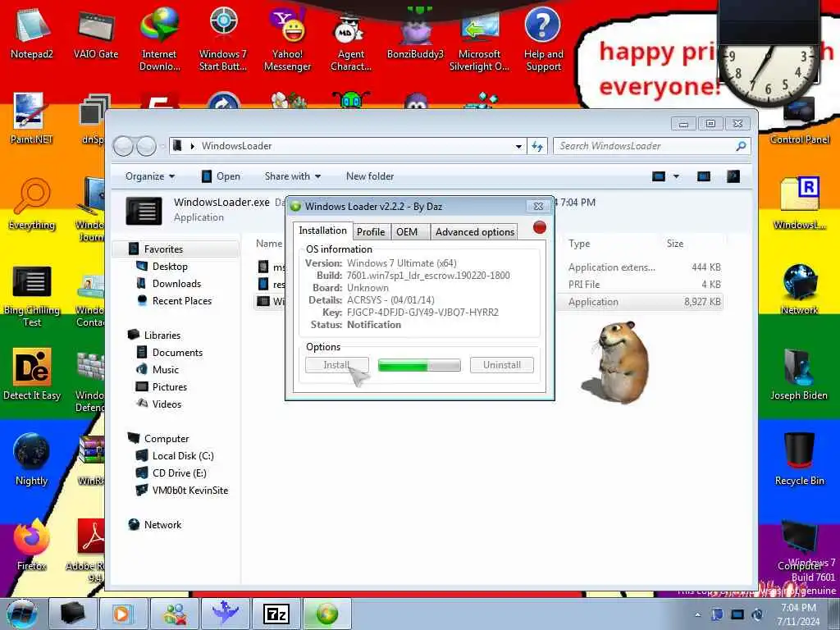Open Everything search desktop icon
Screen dimensions: 840x630
click(x=32, y=203)
